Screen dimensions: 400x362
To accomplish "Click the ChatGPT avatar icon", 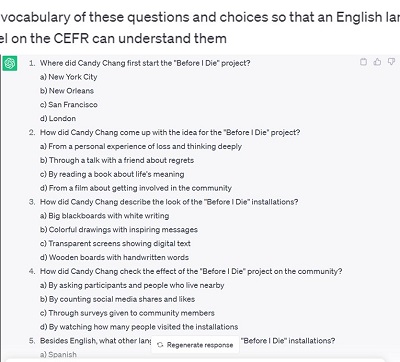I will coord(10,63).
